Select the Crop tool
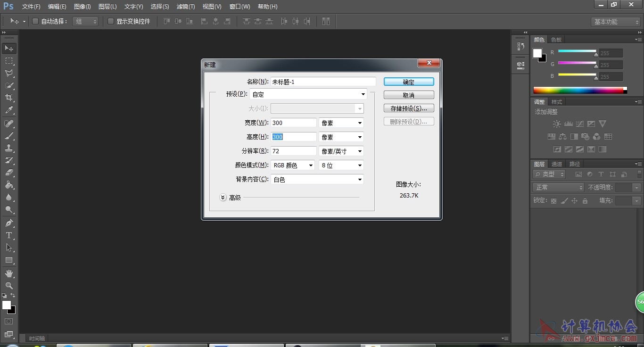The width and height of the screenshot is (644, 347). [9, 98]
